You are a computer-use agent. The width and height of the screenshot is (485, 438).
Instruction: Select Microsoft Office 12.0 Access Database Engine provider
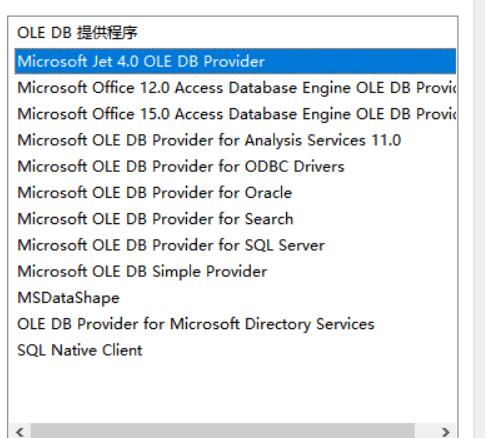coord(235,88)
